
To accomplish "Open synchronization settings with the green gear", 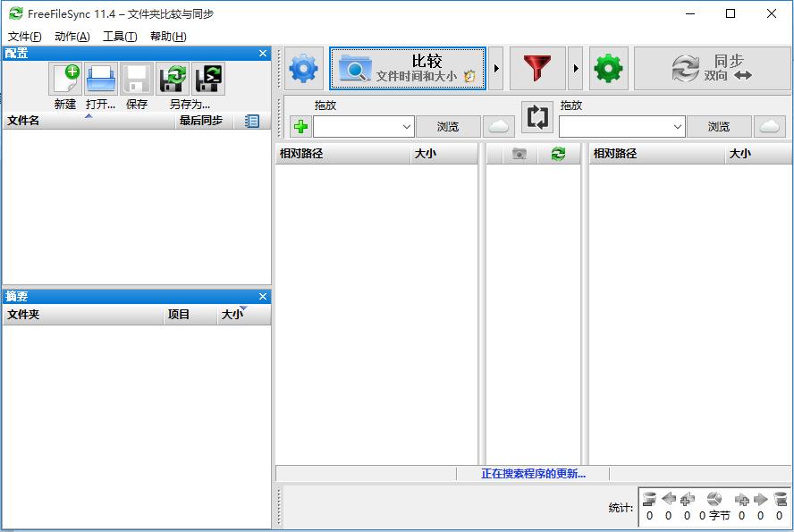I will point(609,68).
